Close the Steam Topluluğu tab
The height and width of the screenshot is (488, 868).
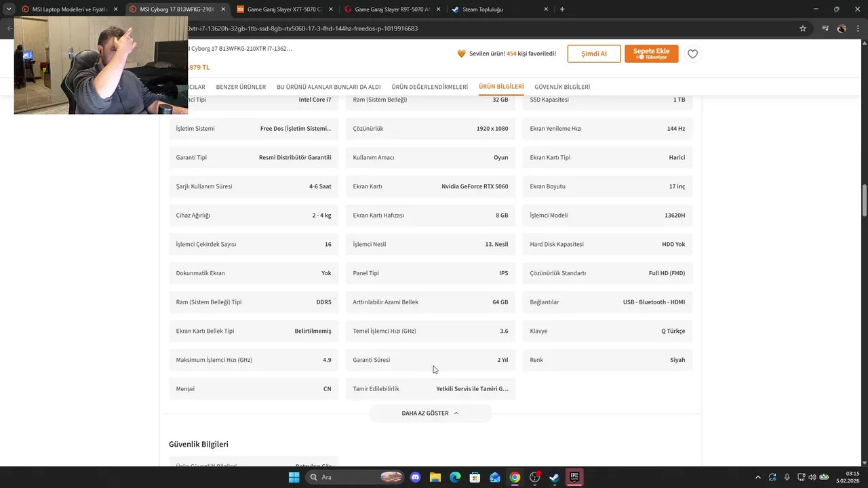tap(545, 9)
